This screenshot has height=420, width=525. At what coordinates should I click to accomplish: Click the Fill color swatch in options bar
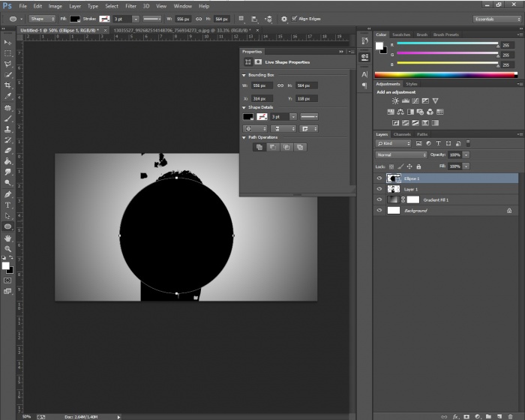76,18
